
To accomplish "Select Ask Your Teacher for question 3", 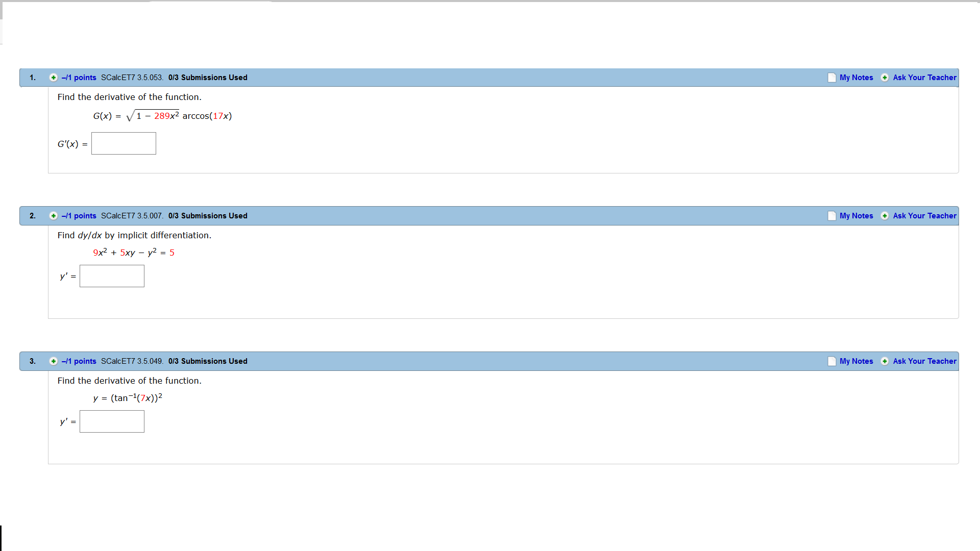I will point(924,361).
